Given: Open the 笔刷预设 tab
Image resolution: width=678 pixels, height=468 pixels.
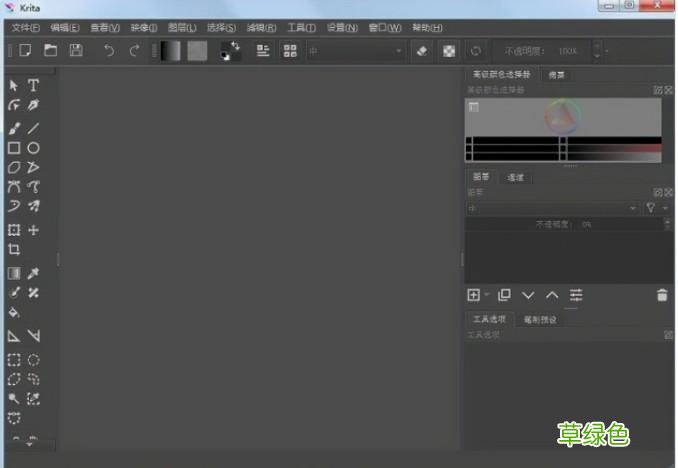Looking at the screenshot, I should (x=539, y=319).
